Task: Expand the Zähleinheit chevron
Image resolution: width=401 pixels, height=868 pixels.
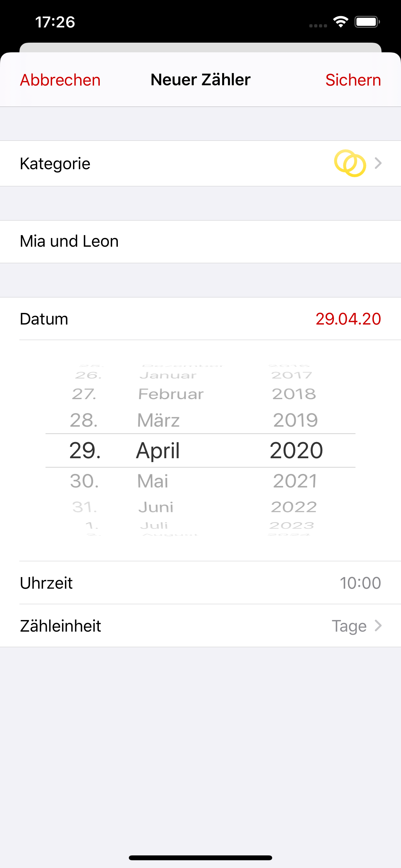Action: point(378,626)
